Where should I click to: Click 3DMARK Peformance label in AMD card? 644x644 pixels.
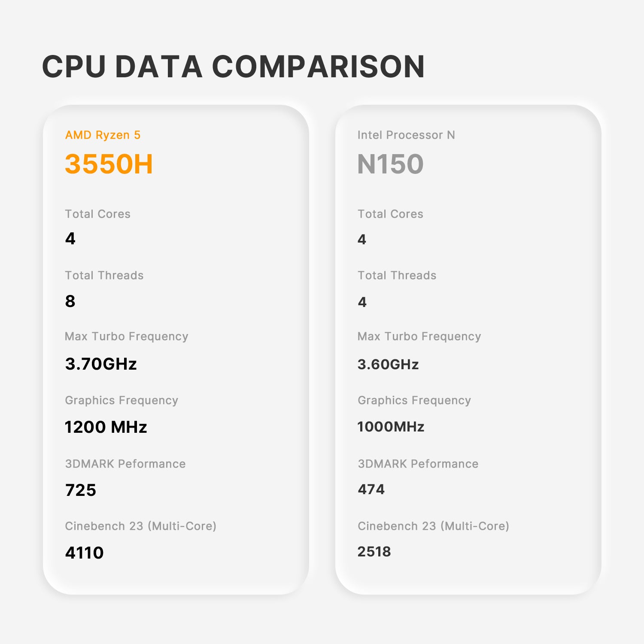click(125, 464)
